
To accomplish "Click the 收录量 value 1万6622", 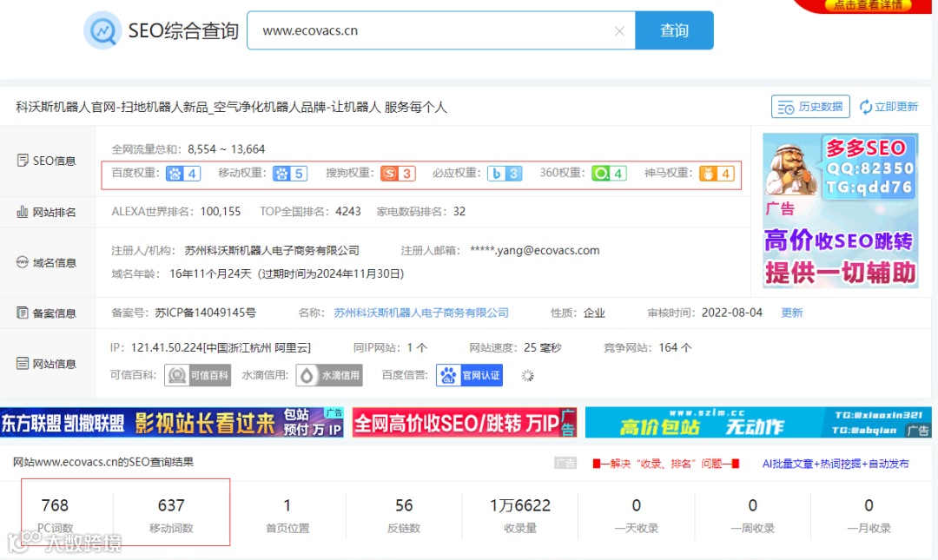I will (520, 505).
